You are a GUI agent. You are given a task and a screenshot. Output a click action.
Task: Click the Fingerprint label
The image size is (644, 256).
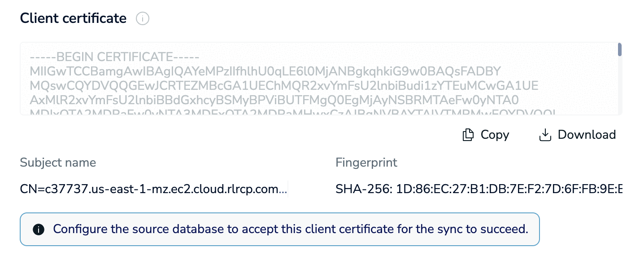[366, 162]
